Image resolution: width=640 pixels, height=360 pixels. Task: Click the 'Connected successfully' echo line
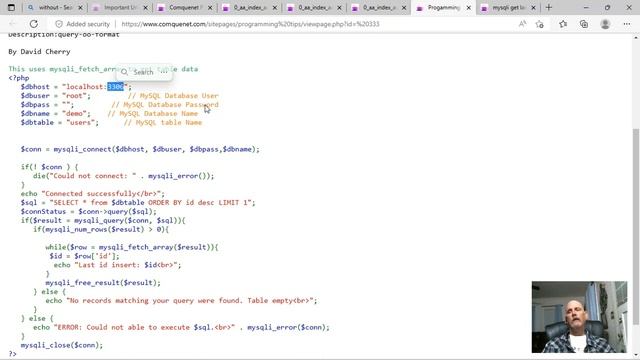[x=93, y=193]
